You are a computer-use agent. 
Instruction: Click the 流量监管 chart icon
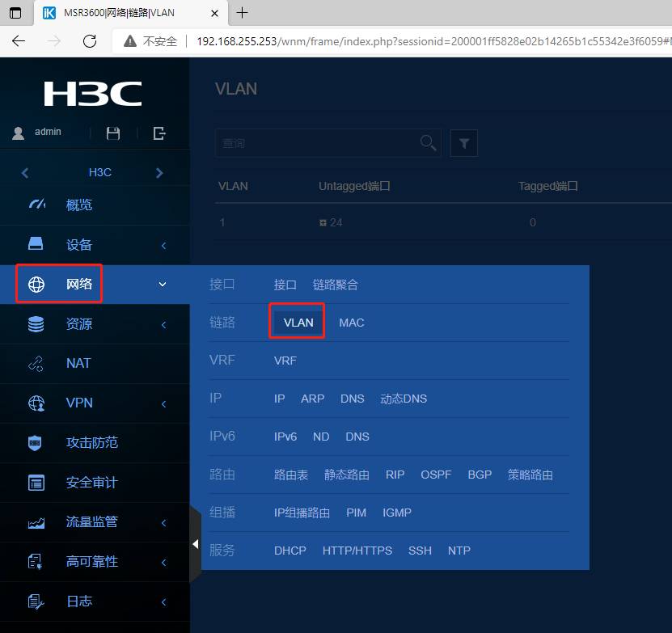pyautogui.click(x=36, y=522)
